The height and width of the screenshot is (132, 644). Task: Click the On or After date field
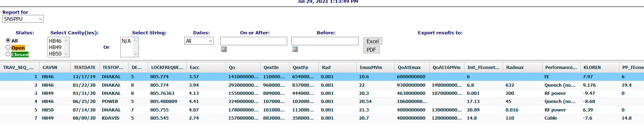(x=253, y=41)
